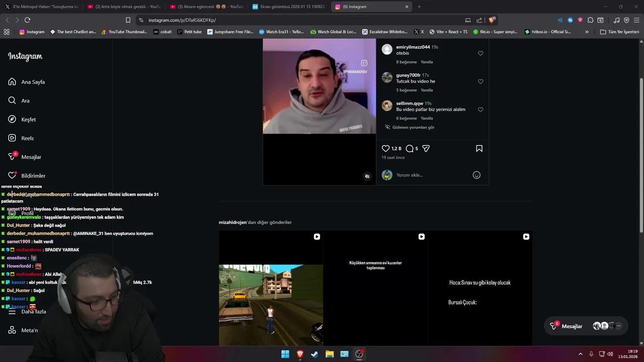644x362 pixels.
Task: Open Reels from the sidebar
Action: pyautogui.click(x=21, y=138)
